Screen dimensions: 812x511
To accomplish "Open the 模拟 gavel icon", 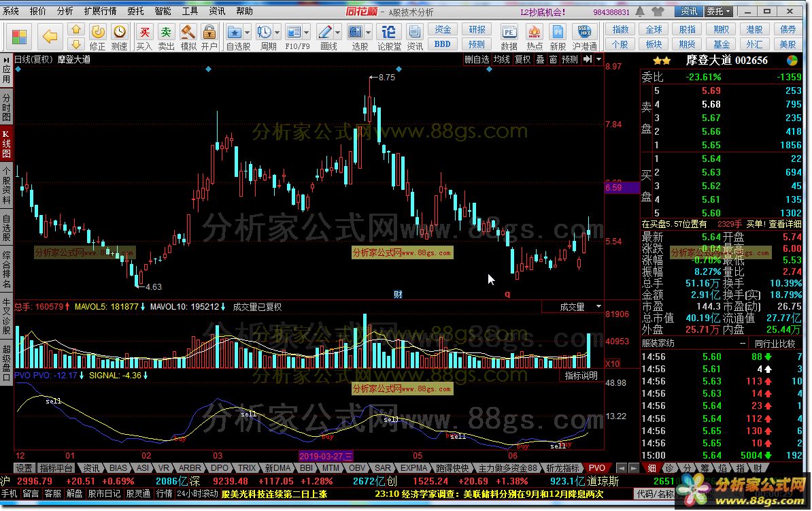I will [x=188, y=32].
